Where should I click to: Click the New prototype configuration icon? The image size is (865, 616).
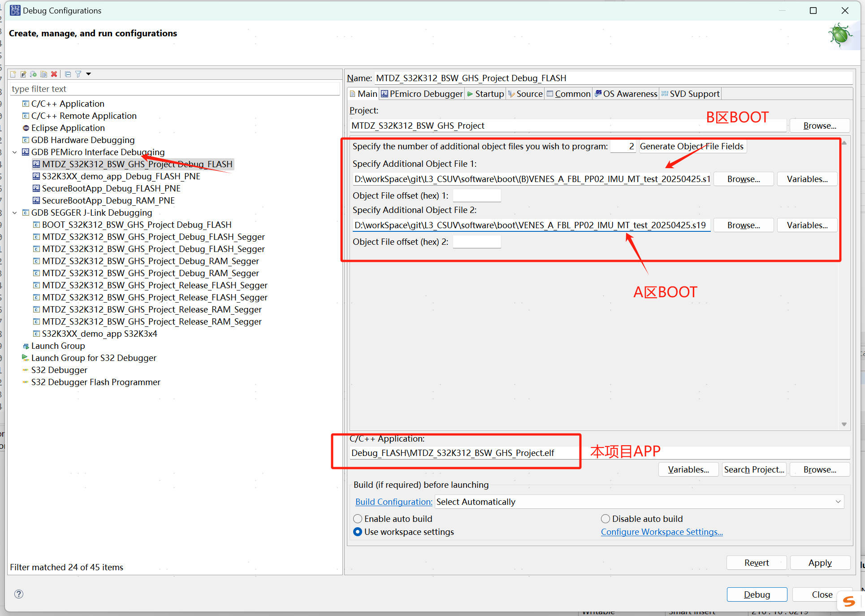coord(23,74)
